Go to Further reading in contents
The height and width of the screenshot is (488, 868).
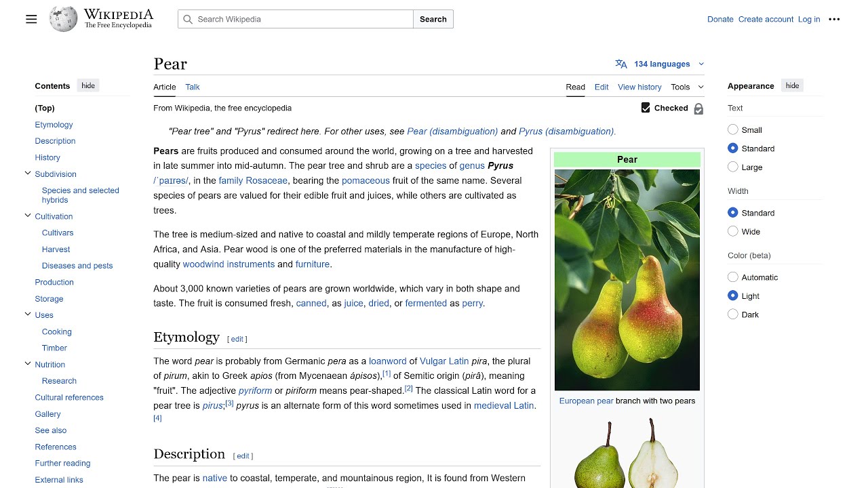(x=62, y=464)
